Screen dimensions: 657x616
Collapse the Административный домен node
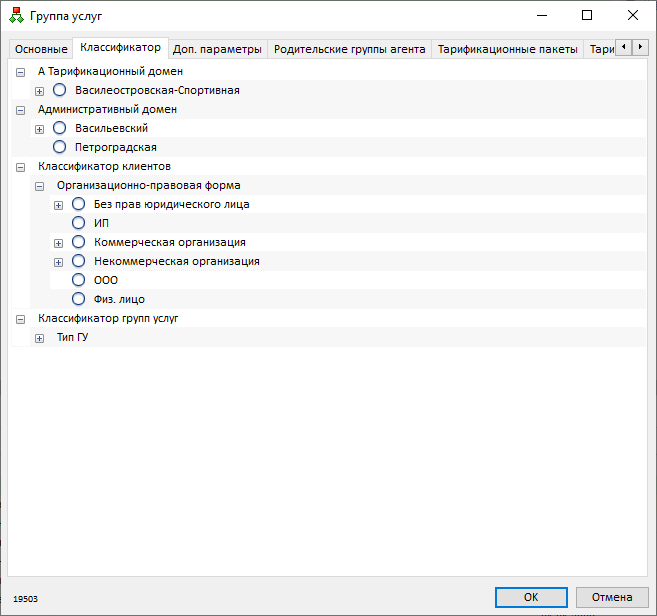coord(21,111)
